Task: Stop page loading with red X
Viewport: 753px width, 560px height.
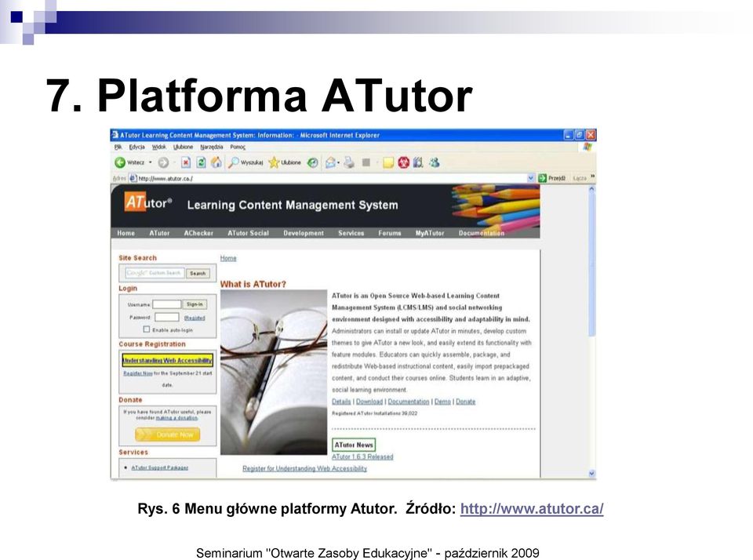Action: [x=186, y=163]
